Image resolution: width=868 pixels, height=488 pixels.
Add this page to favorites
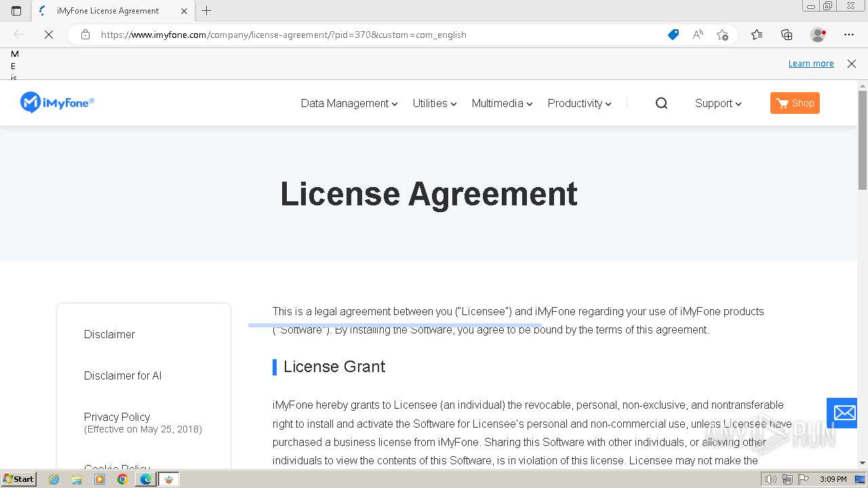pyautogui.click(x=722, y=35)
